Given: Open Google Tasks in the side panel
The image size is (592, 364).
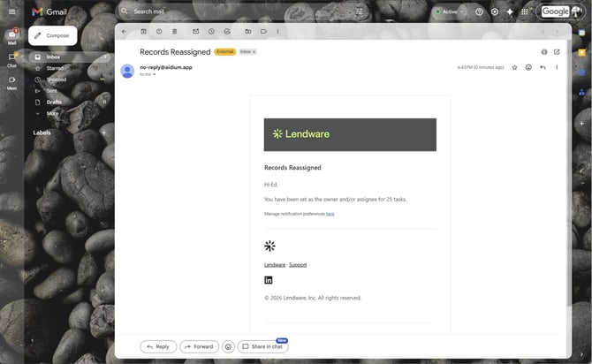Looking at the screenshot, I should click(581, 72).
